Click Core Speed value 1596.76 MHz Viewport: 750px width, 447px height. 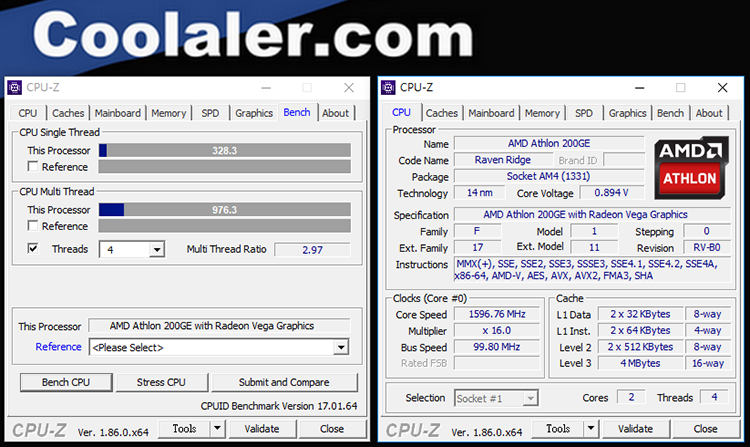pyautogui.click(x=497, y=314)
